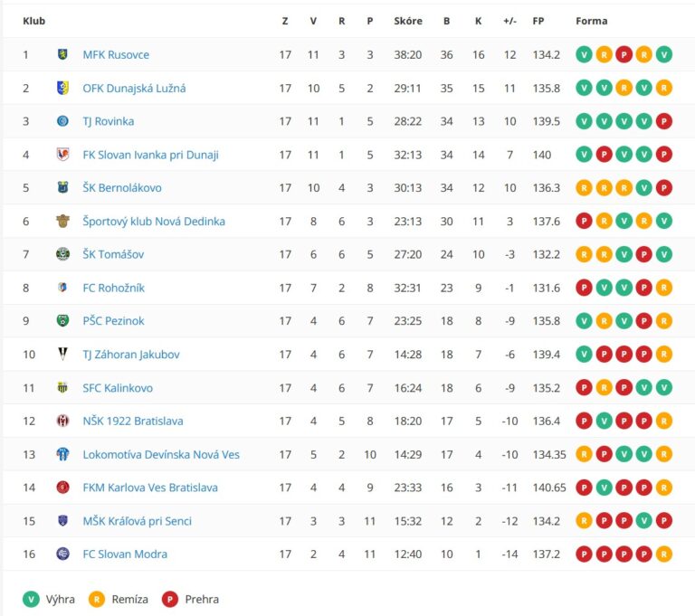
Task: Click the PŠC Pezinok club crest
Action: (62, 321)
